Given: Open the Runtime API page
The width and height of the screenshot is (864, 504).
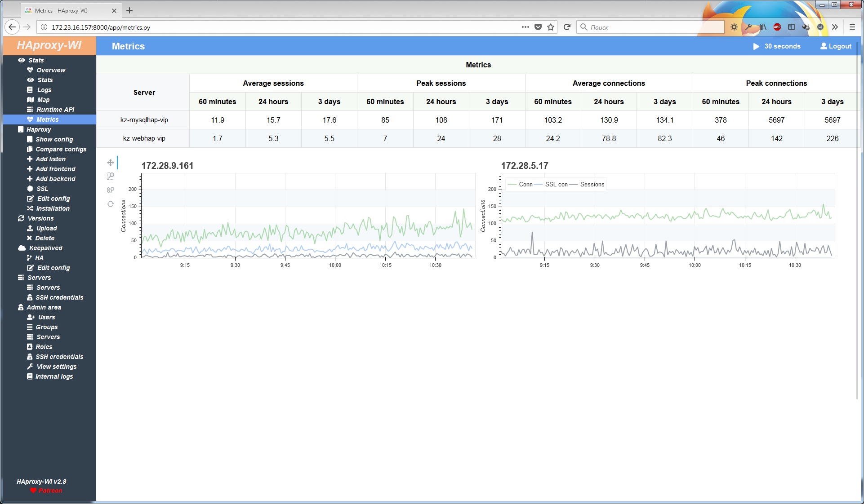Looking at the screenshot, I should click(x=55, y=110).
